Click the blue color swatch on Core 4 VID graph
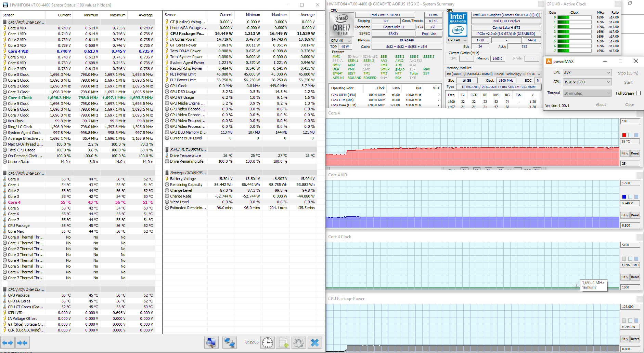644x353 pixels. point(624,197)
